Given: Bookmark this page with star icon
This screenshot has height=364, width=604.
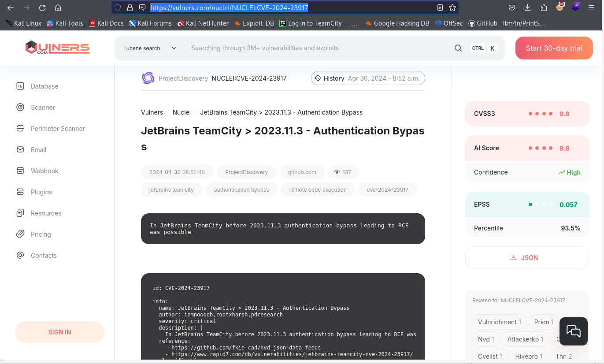Looking at the screenshot, I should [452, 7].
